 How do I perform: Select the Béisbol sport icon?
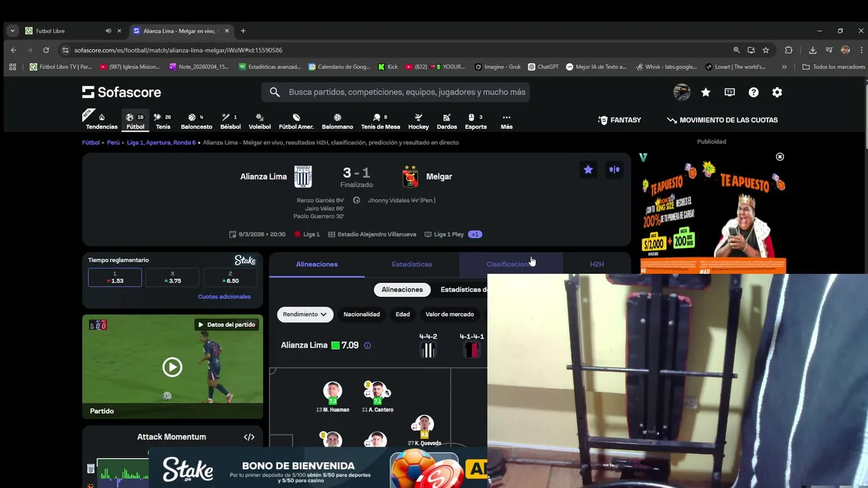[225, 117]
